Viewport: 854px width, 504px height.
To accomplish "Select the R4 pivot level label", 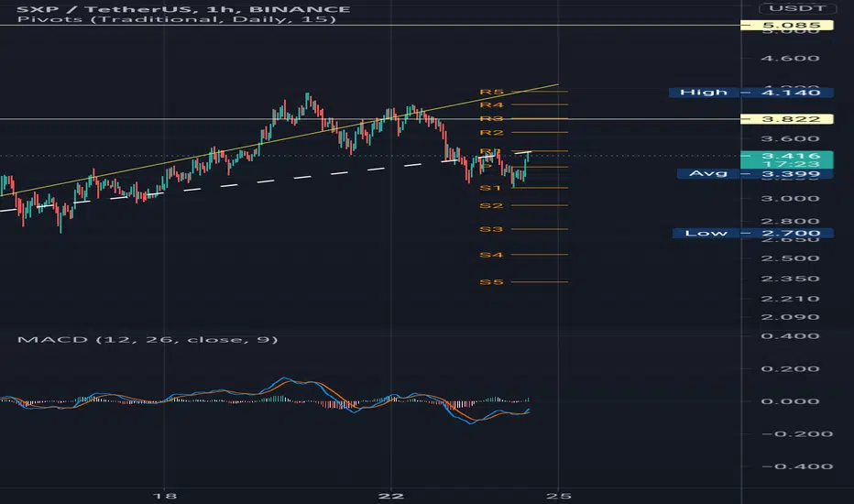I will point(491,104).
